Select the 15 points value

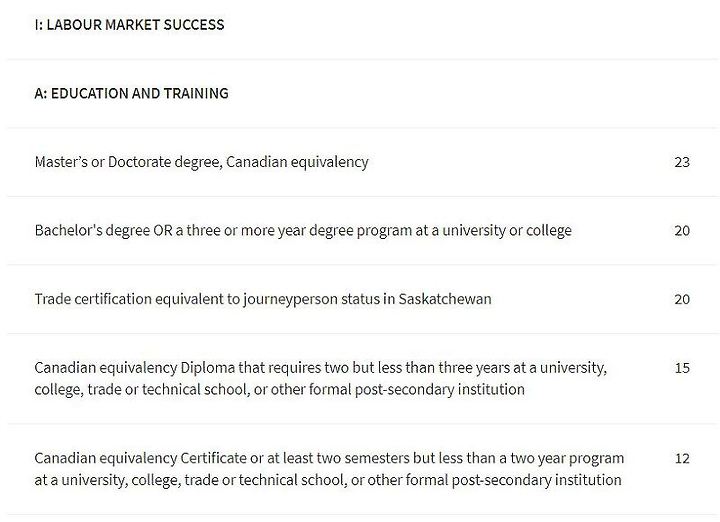pyautogui.click(x=682, y=368)
